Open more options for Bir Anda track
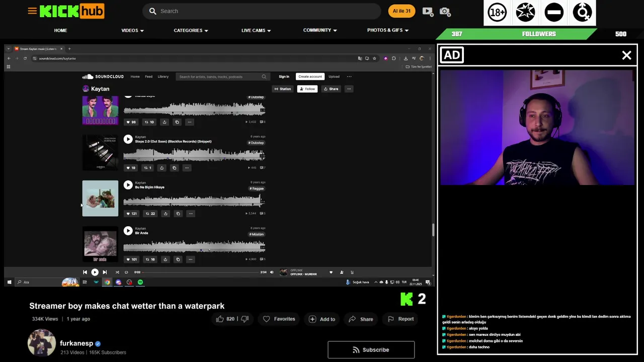 (x=190, y=259)
